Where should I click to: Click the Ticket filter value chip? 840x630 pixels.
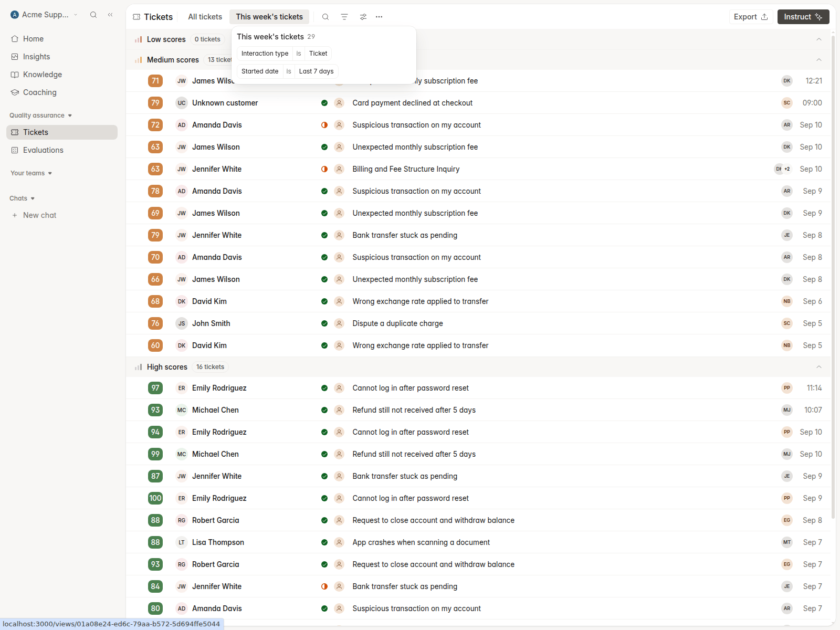(x=318, y=54)
